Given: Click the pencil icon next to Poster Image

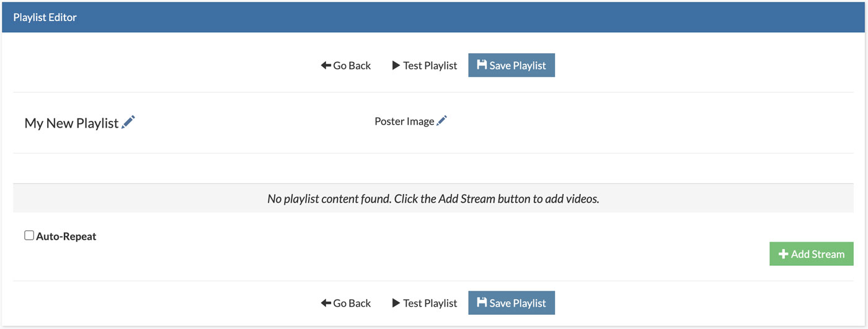Looking at the screenshot, I should (x=441, y=121).
